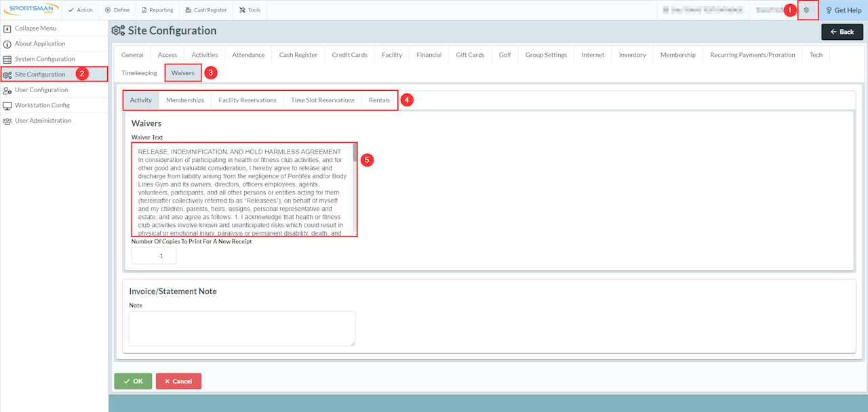868x412 pixels.
Task: Click the settings gear icon in the top bar
Action: point(807,10)
